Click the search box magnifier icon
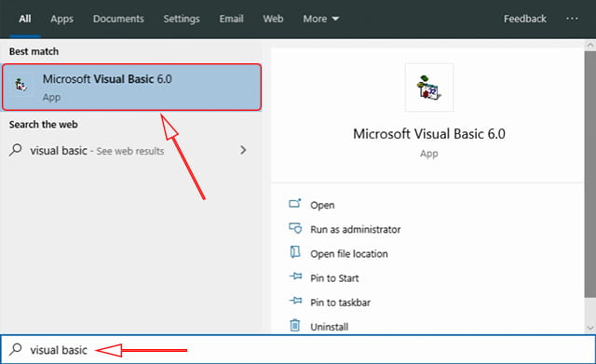The image size is (596, 364). coord(16,349)
